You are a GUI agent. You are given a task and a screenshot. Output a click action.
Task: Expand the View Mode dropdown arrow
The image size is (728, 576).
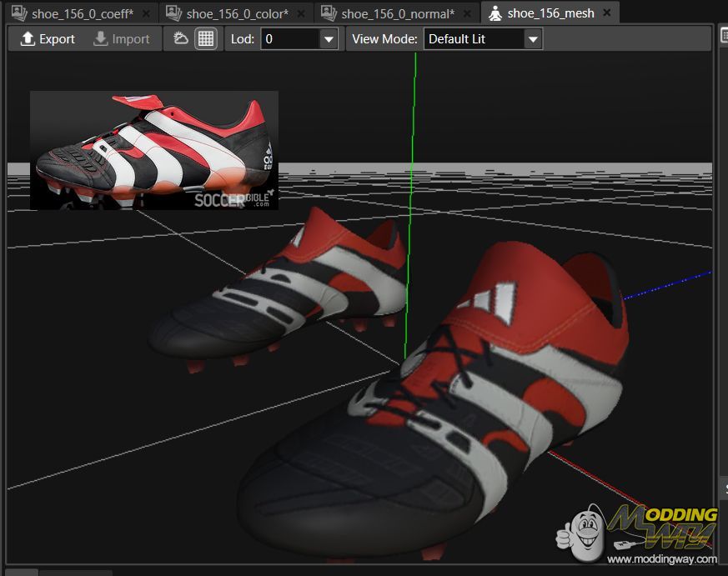pos(533,39)
